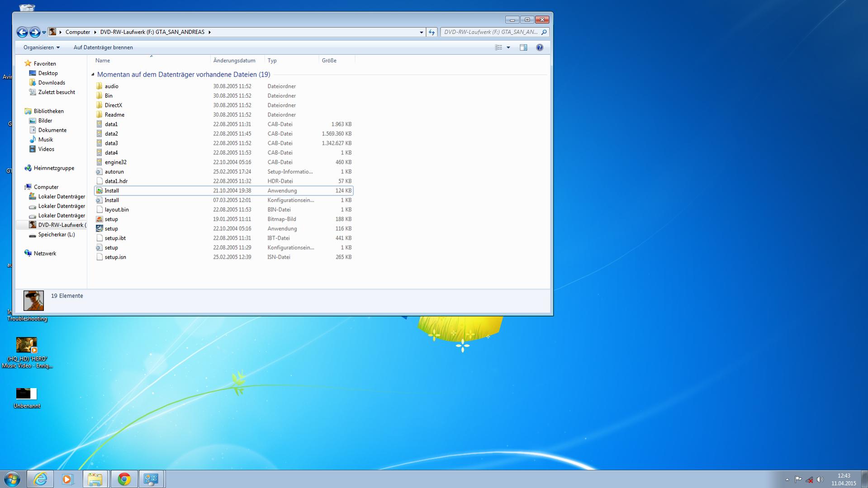Screen dimensions: 868x488
Task: Select the audio folder icon
Action: (x=99, y=86)
